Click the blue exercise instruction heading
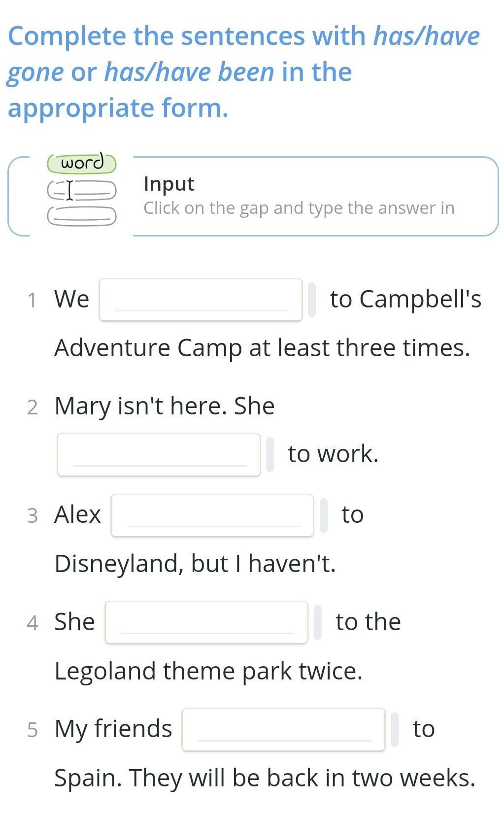This screenshot has height=813, width=504. coord(243,72)
